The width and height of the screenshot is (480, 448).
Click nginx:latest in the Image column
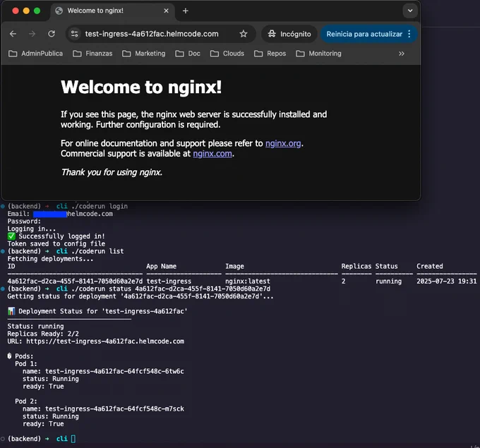(248, 281)
